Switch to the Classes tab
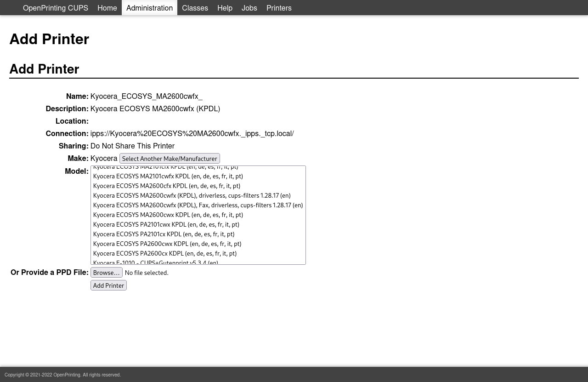The image size is (588, 382). click(x=195, y=8)
